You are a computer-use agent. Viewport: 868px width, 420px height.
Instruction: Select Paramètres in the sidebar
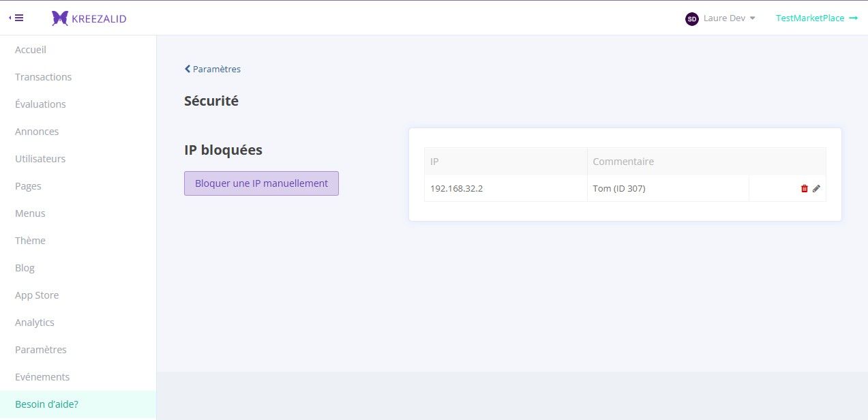(x=41, y=350)
